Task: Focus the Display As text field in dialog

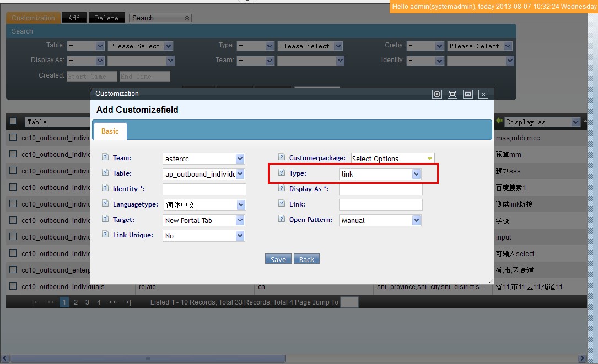Action: point(380,189)
